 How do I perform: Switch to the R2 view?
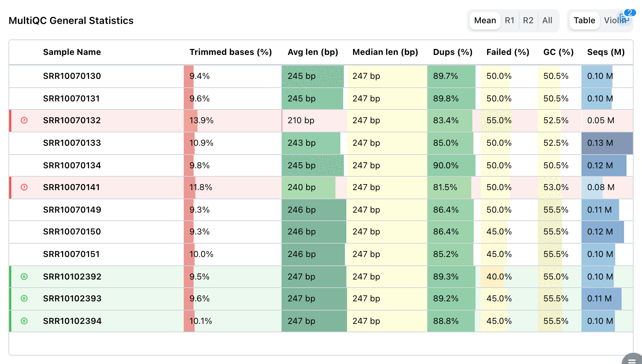[x=528, y=20]
